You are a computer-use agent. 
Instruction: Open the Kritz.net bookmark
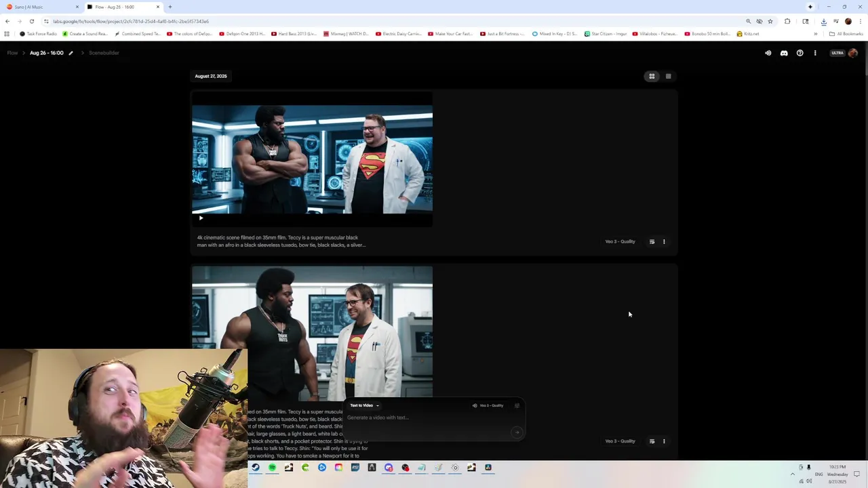click(x=748, y=34)
